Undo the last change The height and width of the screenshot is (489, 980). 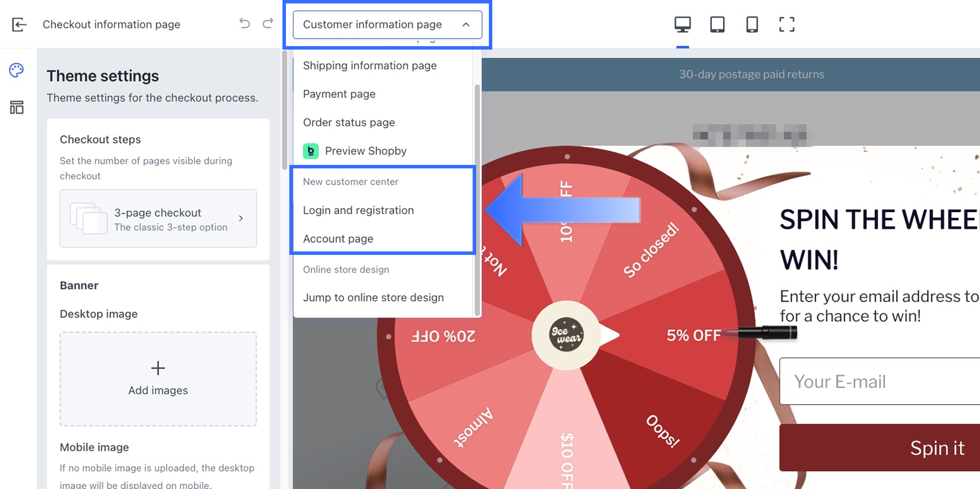[244, 24]
